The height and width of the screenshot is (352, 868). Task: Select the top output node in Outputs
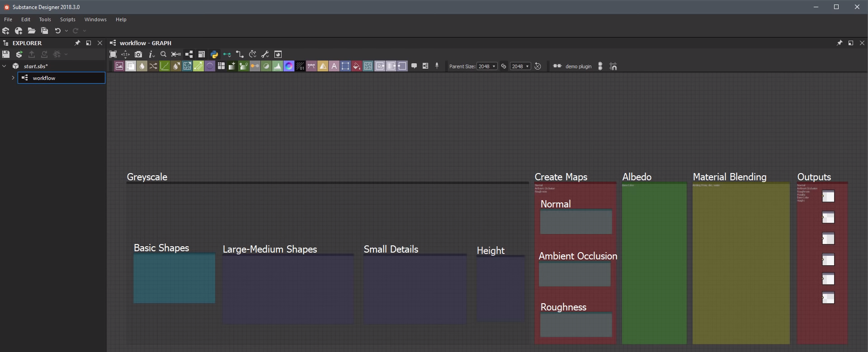coord(828,196)
